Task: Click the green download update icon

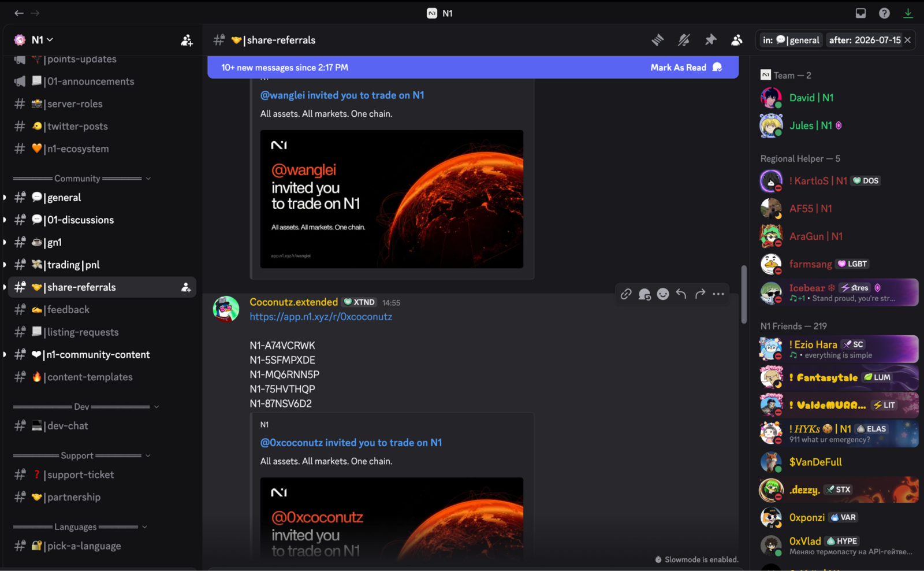Action: click(908, 13)
